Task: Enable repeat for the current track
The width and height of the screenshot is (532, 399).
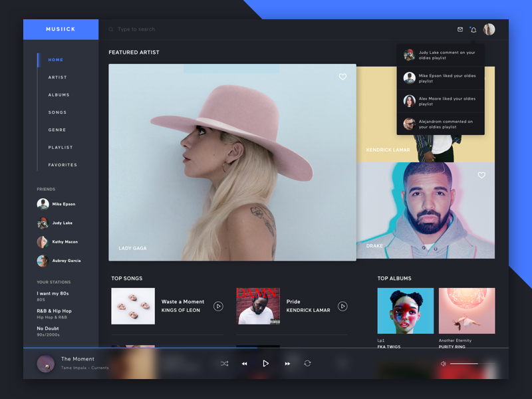Action: 307,364
